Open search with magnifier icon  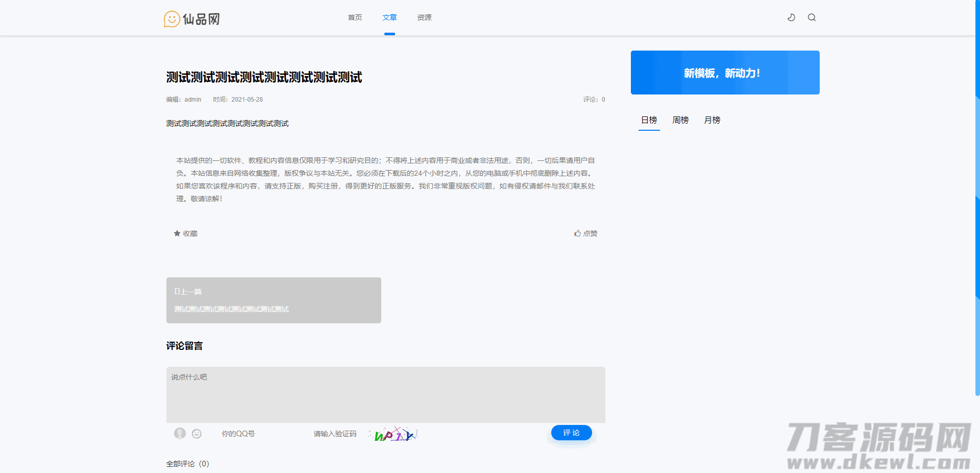812,17
